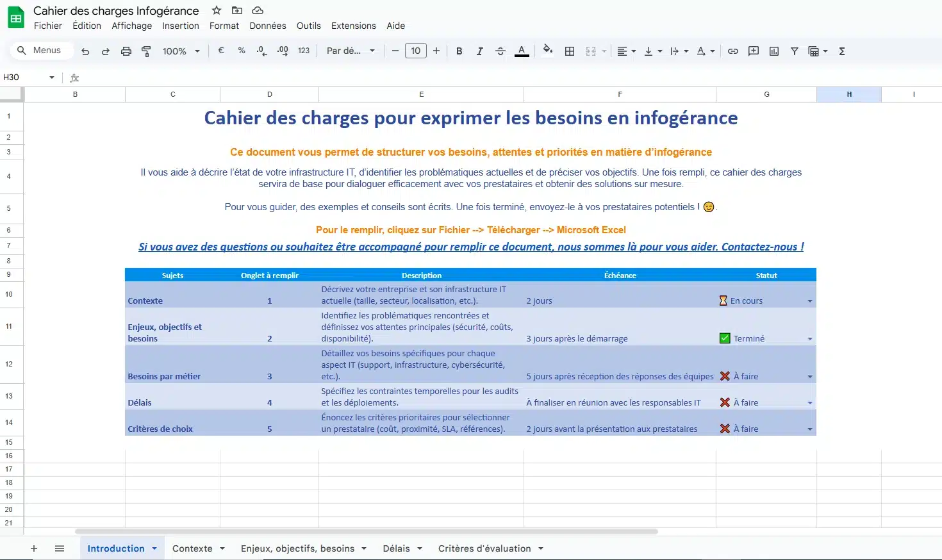This screenshot has width=942, height=560.
Task: Open table view options icon
Action: click(x=818, y=51)
